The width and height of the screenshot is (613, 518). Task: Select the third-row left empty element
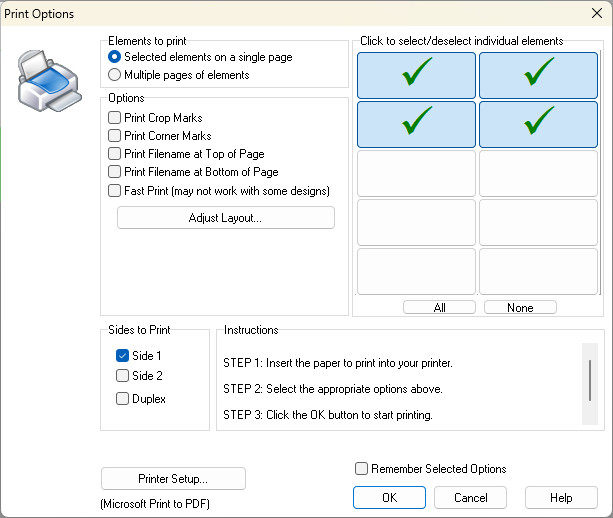click(x=416, y=174)
